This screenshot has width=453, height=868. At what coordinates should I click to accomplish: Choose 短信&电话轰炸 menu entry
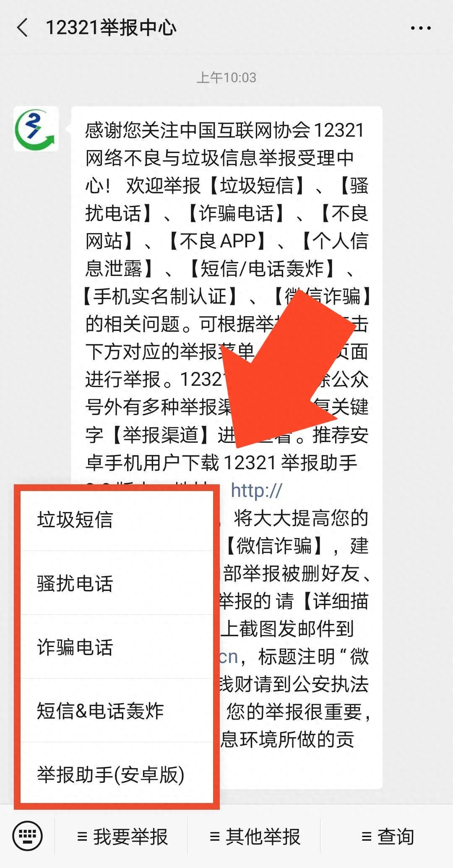(x=117, y=710)
